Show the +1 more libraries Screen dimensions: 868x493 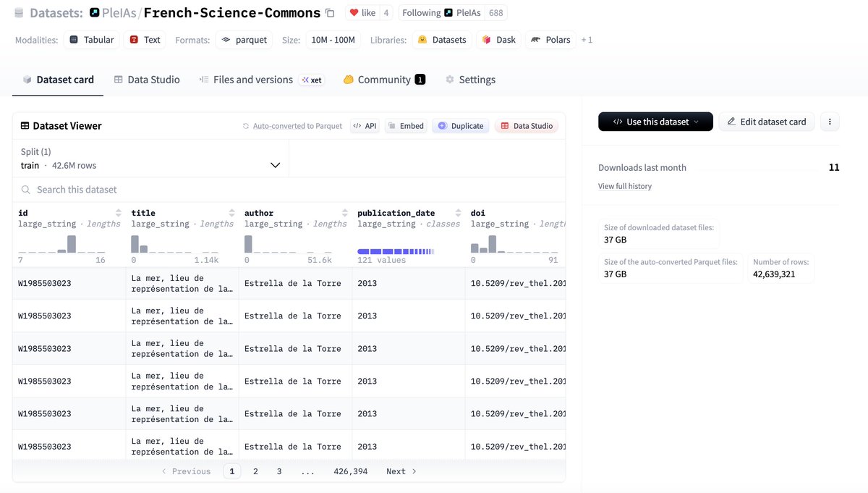[587, 40]
